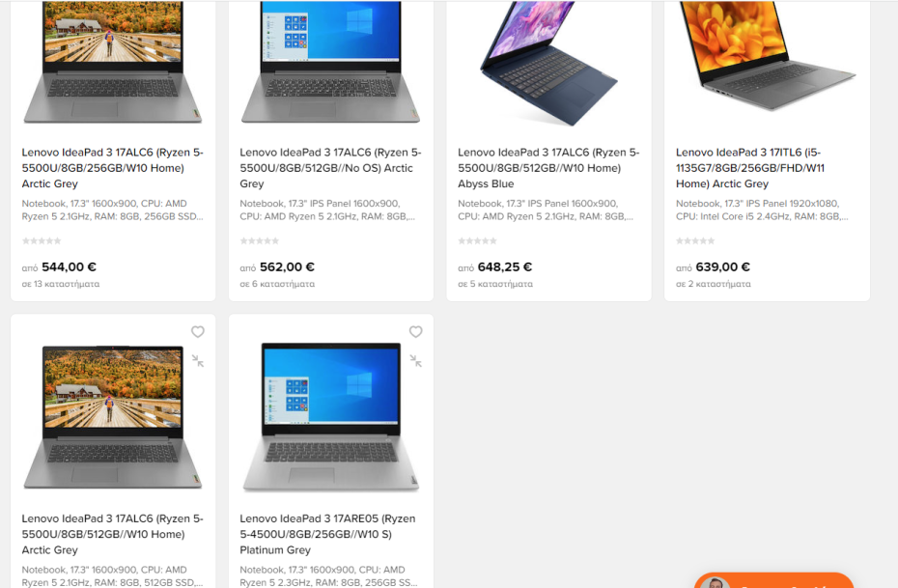Image resolution: width=898 pixels, height=588 pixels.
Task: Open IdeaPad 3 17ALC6 Abyss Blue title
Action: click(x=548, y=168)
